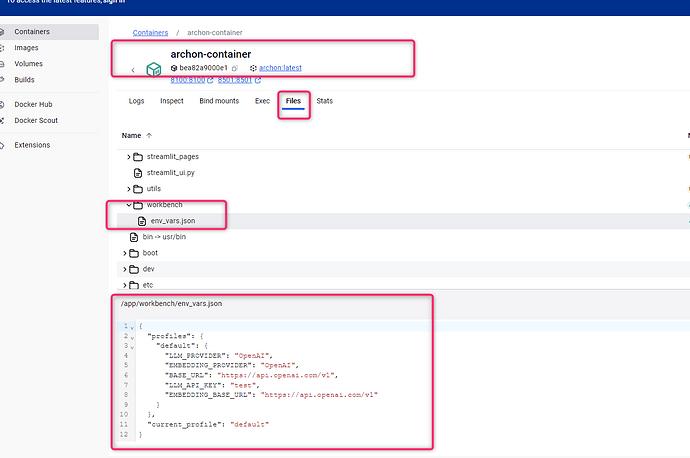The width and height of the screenshot is (690, 458).
Task: Click the bin symlink file icon
Action: click(x=134, y=238)
